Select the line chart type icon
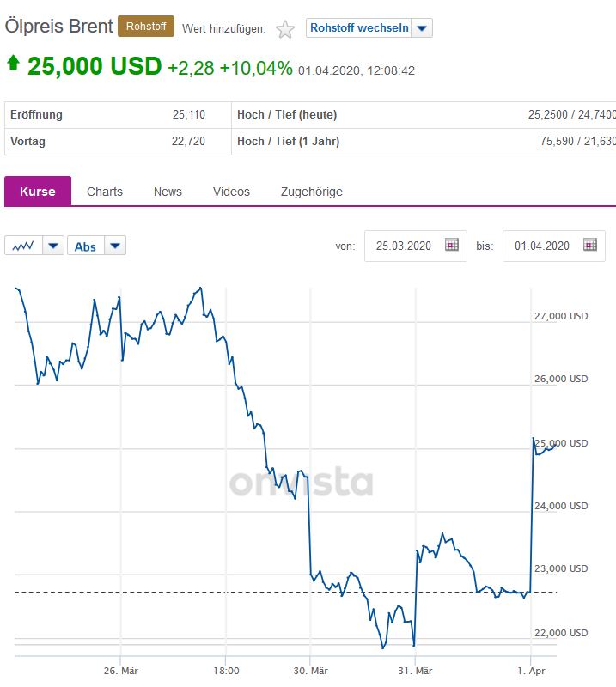 [23, 246]
